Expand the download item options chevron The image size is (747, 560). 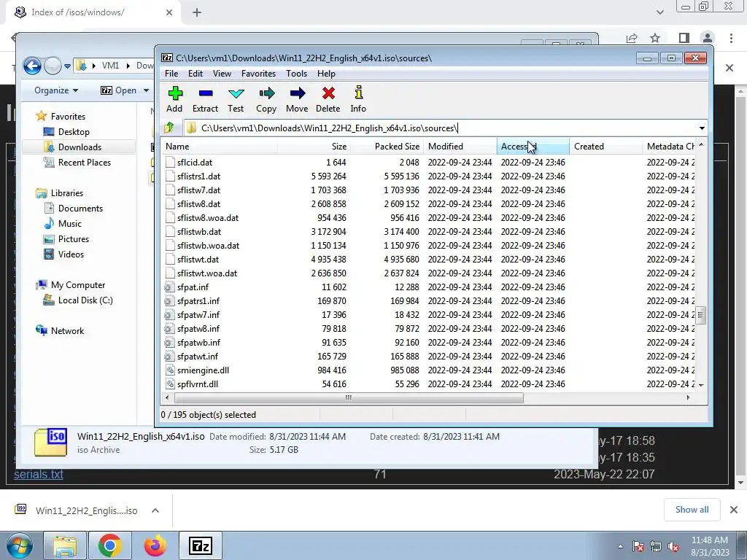155,510
